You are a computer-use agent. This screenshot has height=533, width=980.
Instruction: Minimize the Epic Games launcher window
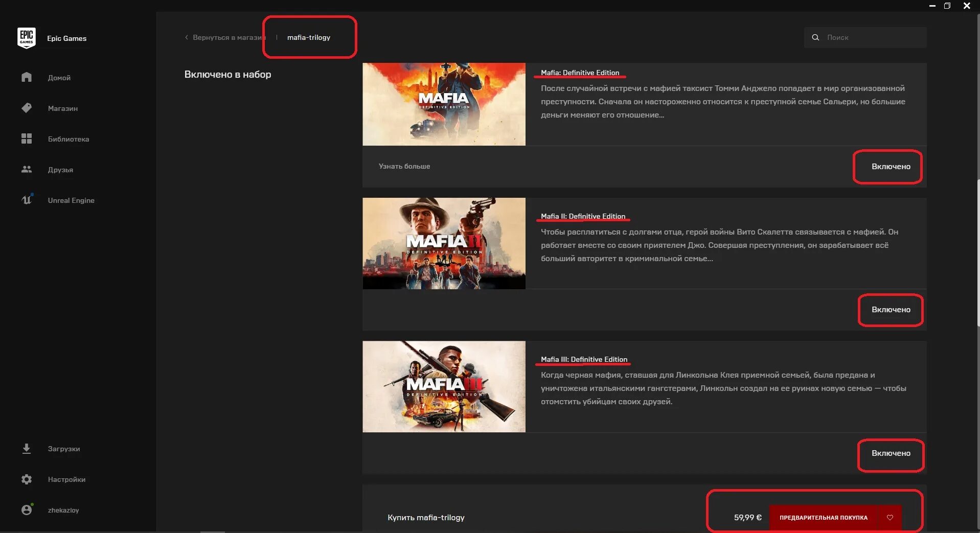[932, 6]
